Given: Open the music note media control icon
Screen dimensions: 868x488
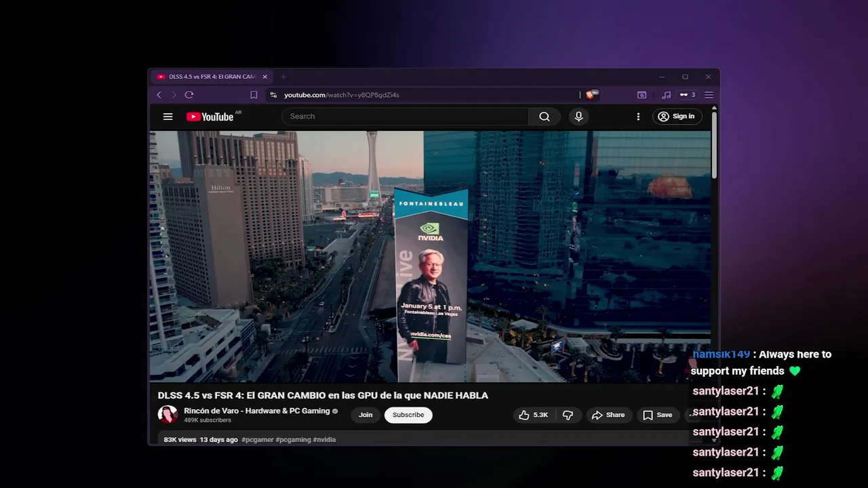Looking at the screenshot, I should coord(666,95).
